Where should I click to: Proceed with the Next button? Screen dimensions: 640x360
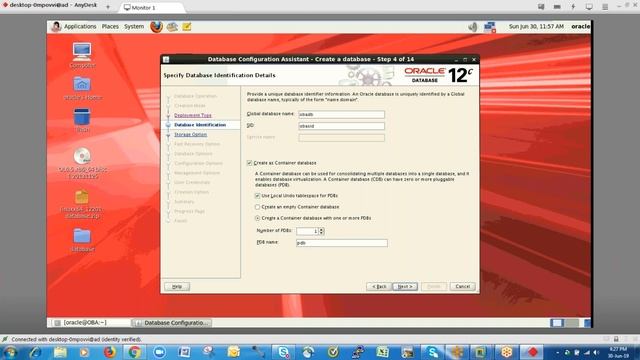point(405,287)
